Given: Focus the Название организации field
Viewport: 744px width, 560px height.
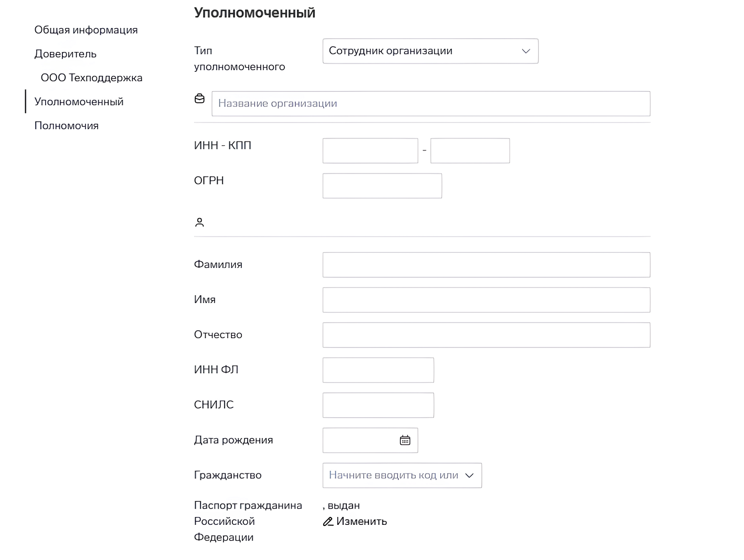Looking at the screenshot, I should coord(431,104).
